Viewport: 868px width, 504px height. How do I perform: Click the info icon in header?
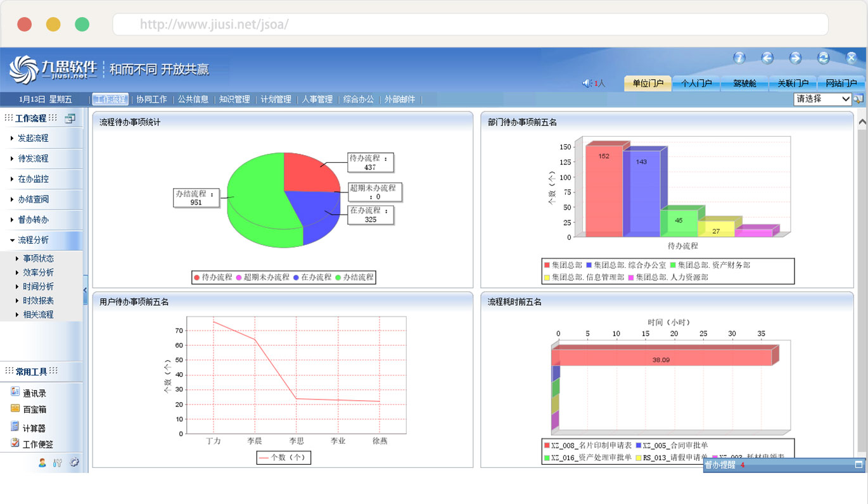739,58
